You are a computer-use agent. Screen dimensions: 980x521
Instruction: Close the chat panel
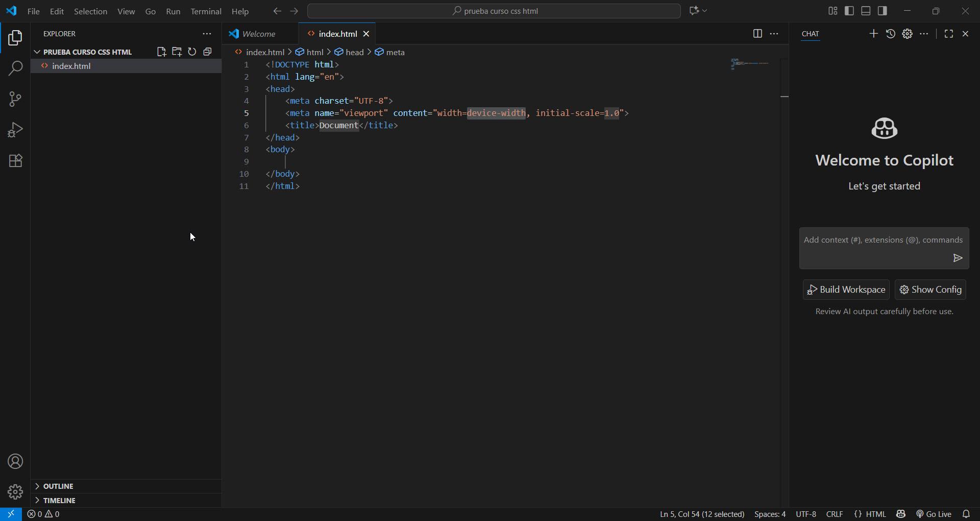(x=965, y=34)
